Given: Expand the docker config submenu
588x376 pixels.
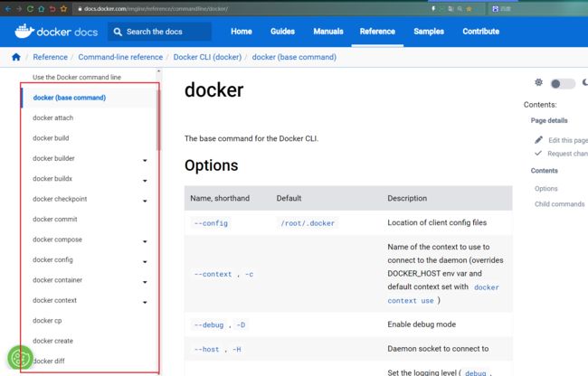Looking at the screenshot, I should point(145,262).
